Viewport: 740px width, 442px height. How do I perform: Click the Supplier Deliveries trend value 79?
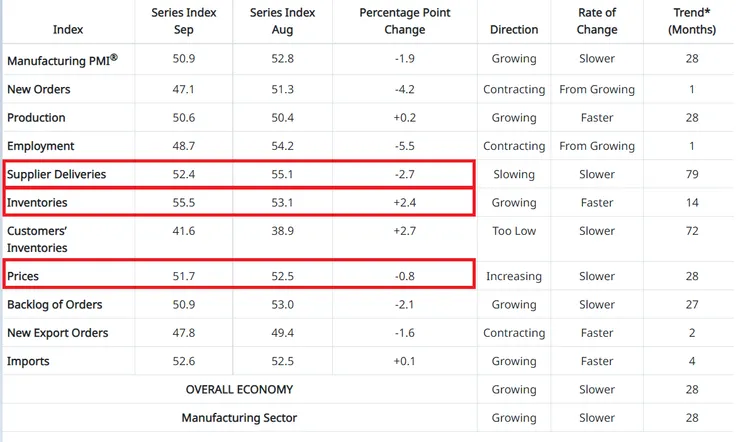pos(694,175)
